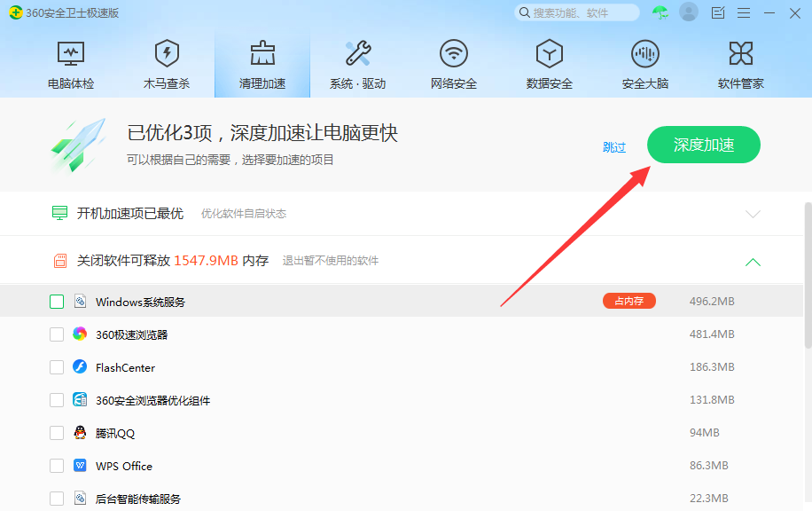Click the vertical scrollbar thumb
812x511 pixels.
808,275
